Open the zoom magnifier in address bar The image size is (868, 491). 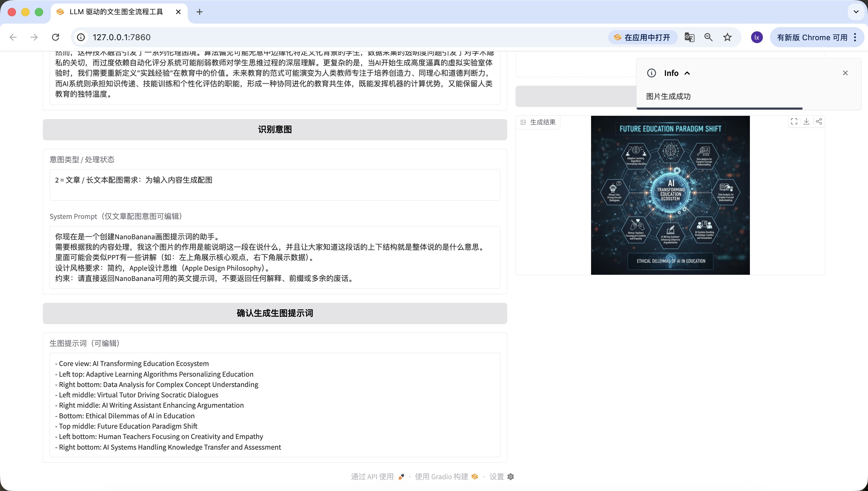[708, 37]
